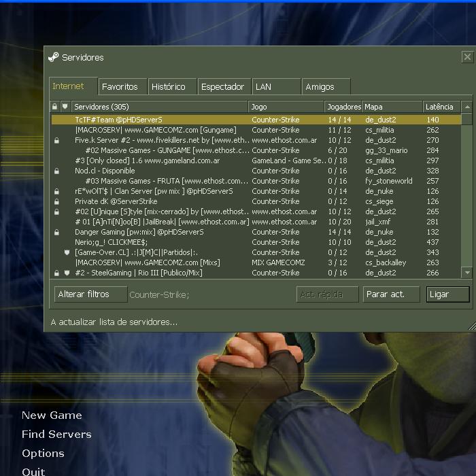The height and width of the screenshot is (476, 476).
Task: Click Find Servers in the main menu
Action: point(56,435)
